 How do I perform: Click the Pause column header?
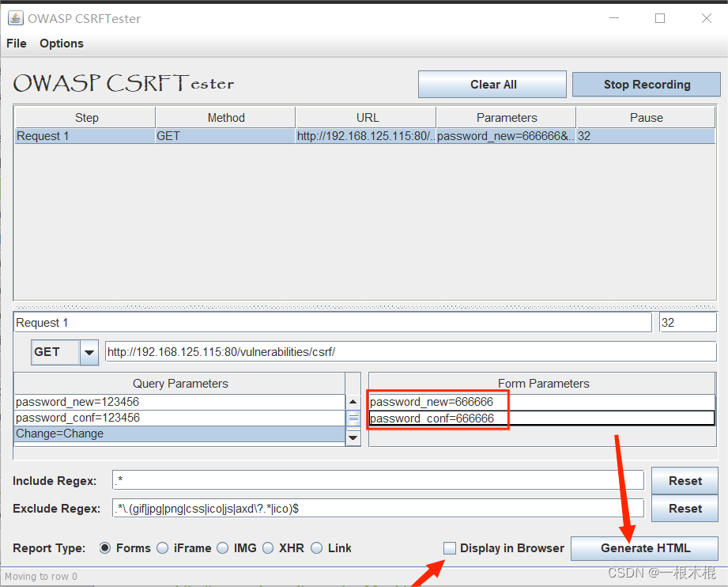click(646, 118)
